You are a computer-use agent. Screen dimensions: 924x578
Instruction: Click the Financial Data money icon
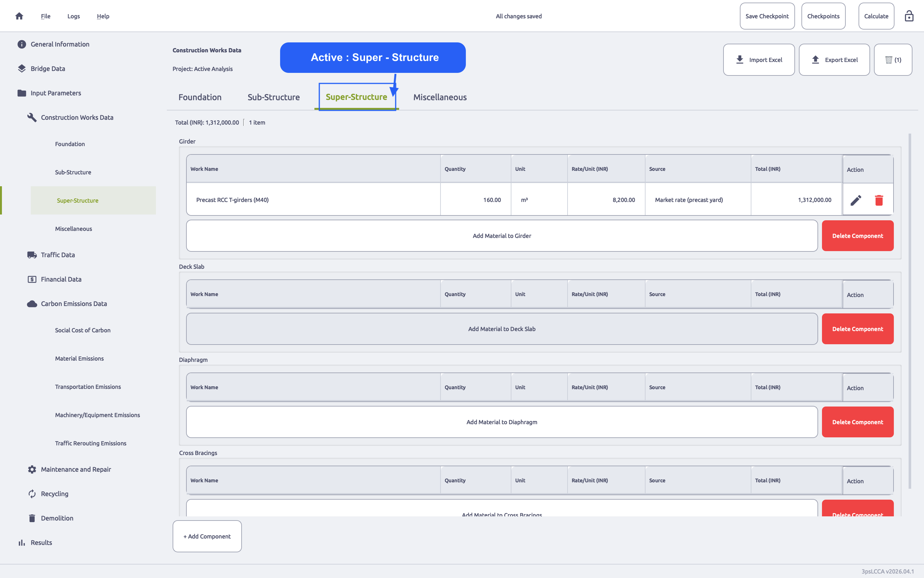coord(32,279)
